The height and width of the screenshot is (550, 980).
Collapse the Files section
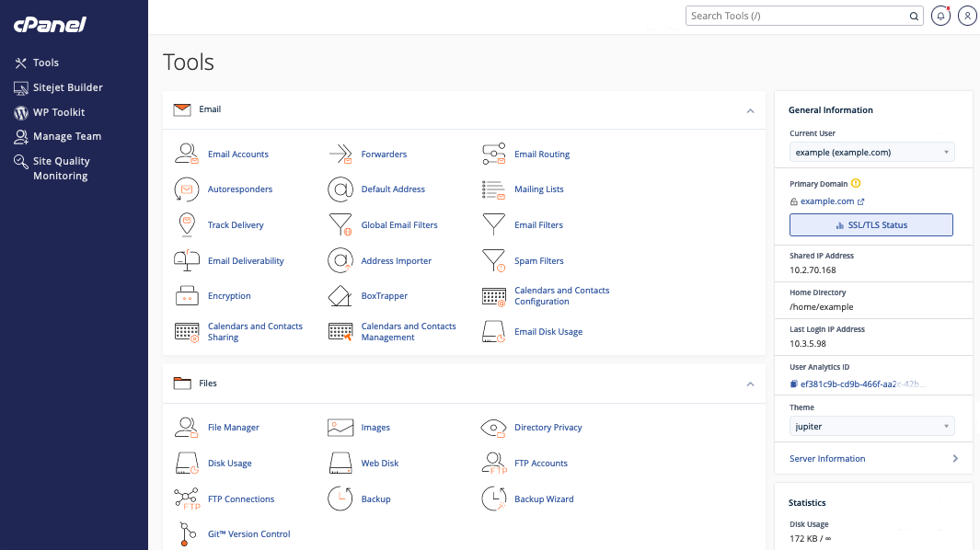pos(750,384)
